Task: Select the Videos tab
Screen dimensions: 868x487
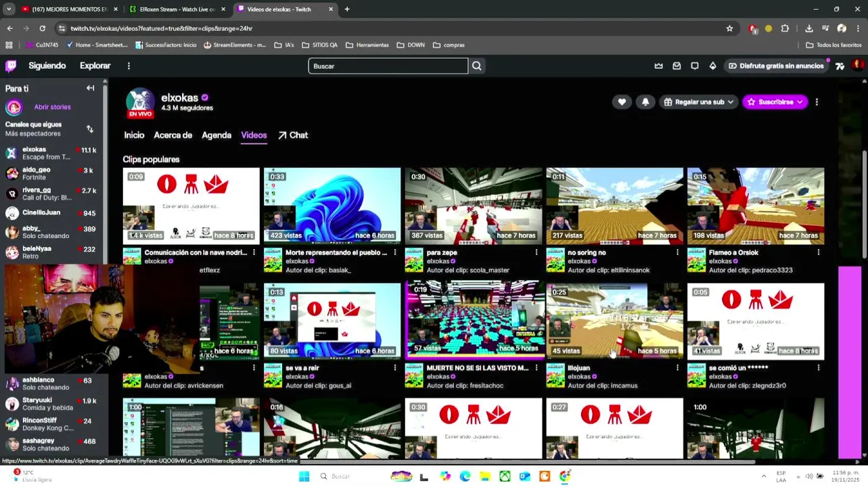Action: coord(254,135)
